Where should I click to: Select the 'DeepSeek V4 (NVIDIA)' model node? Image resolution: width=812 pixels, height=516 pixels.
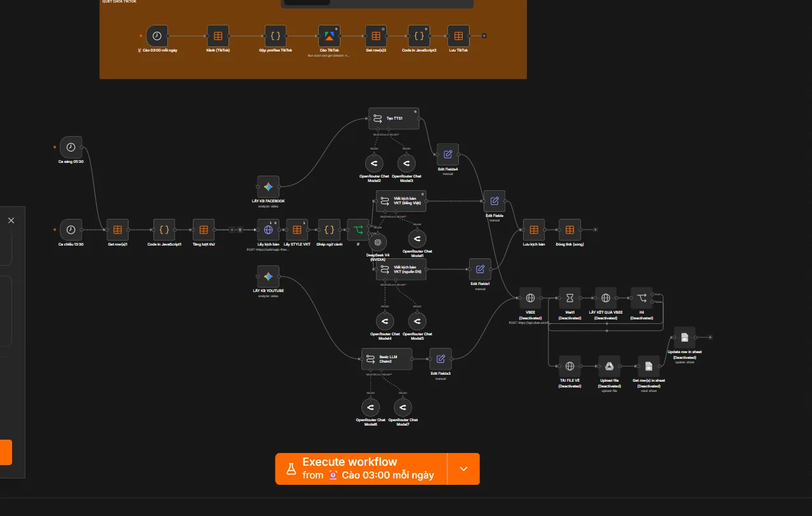tap(377, 241)
